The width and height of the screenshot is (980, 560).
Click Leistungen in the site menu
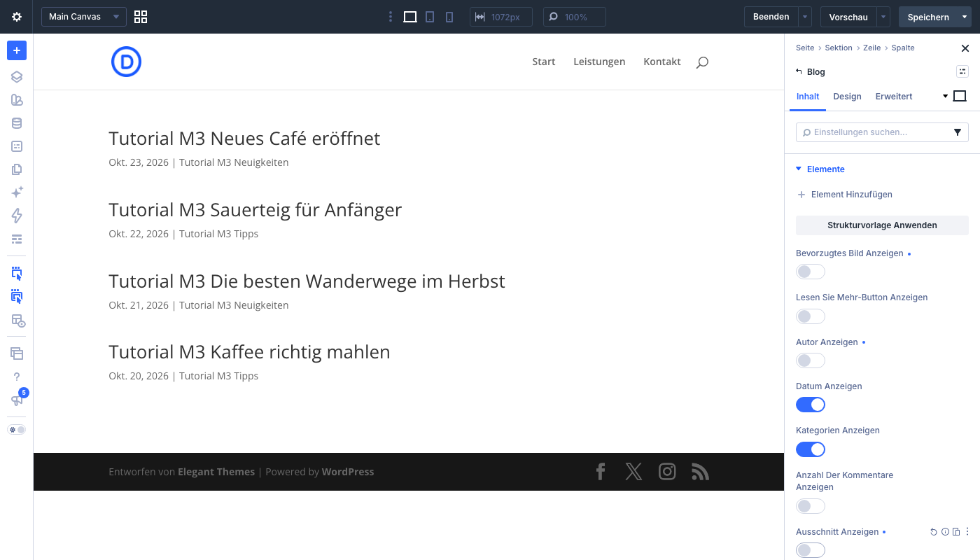click(599, 62)
